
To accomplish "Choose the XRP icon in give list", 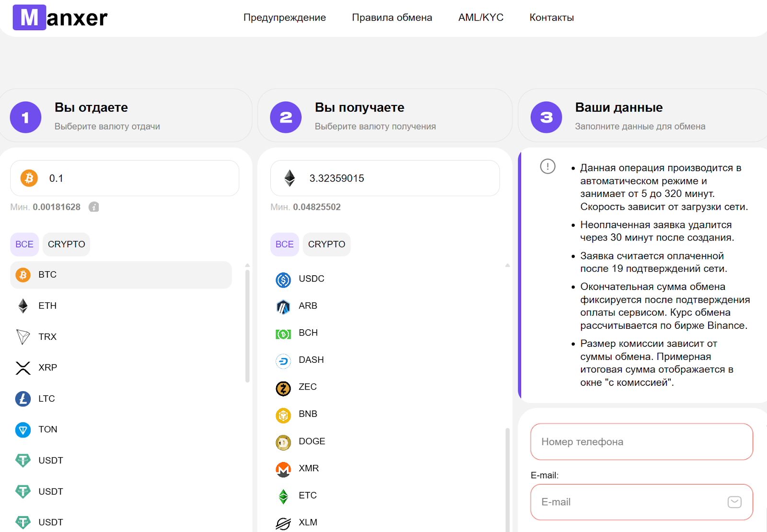I will [x=23, y=368].
